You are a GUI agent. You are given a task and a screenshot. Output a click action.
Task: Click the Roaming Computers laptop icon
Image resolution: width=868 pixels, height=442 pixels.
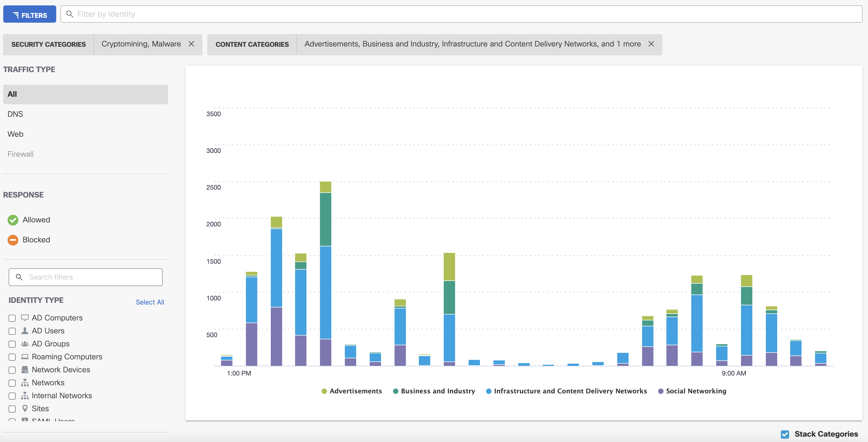coord(25,356)
